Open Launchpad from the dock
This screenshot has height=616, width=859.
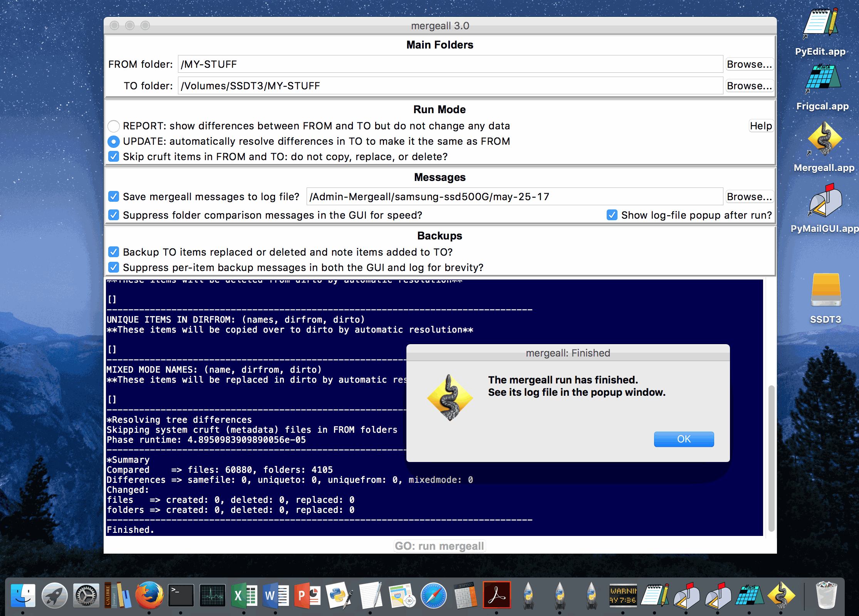(x=55, y=596)
